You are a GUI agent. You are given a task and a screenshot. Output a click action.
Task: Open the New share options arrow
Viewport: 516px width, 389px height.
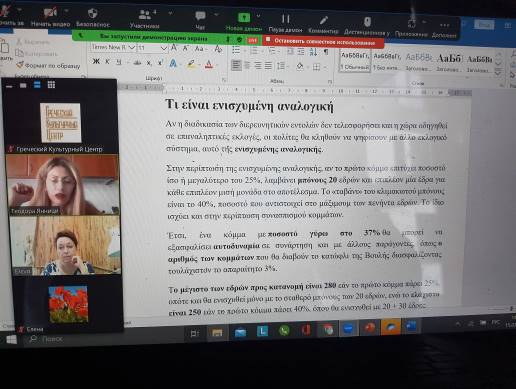point(258,16)
